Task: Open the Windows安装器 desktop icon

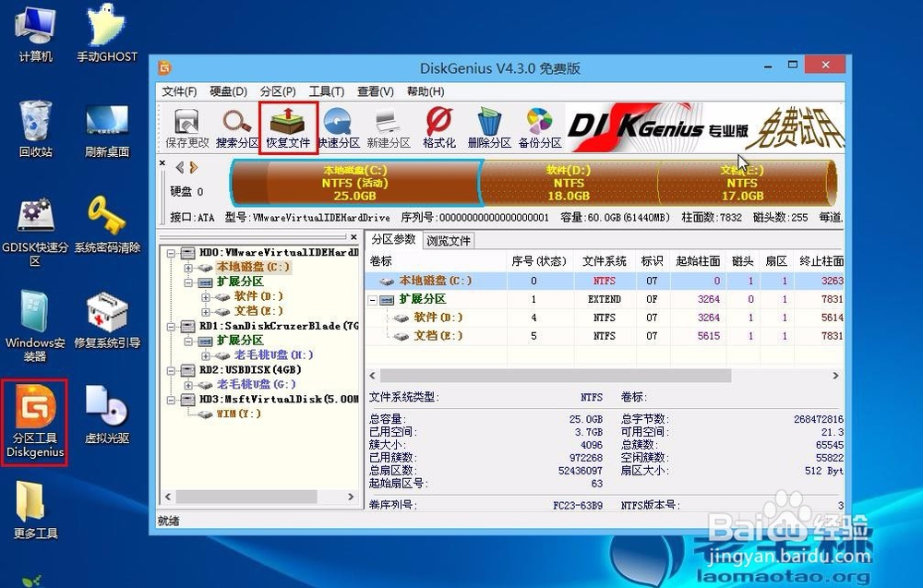Action: [x=35, y=326]
